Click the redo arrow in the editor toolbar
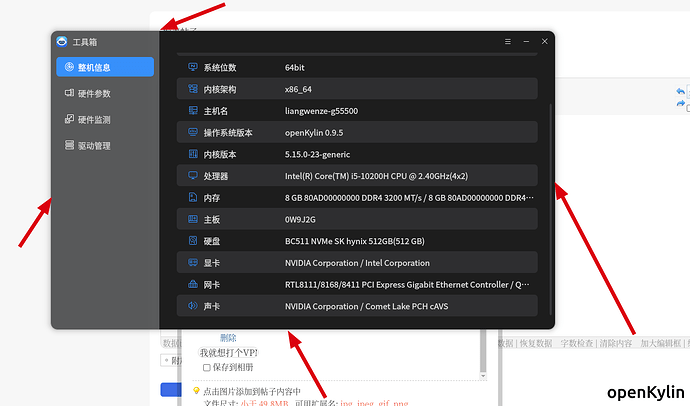Screen dimensions: 690x406 coord(680,103)
